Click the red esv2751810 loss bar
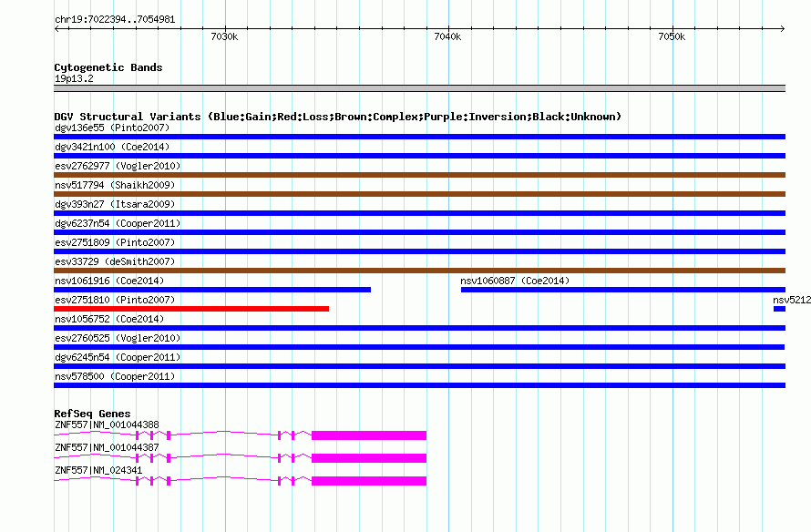The width and height of the screenshot is (811, 532). pos(191,309)
